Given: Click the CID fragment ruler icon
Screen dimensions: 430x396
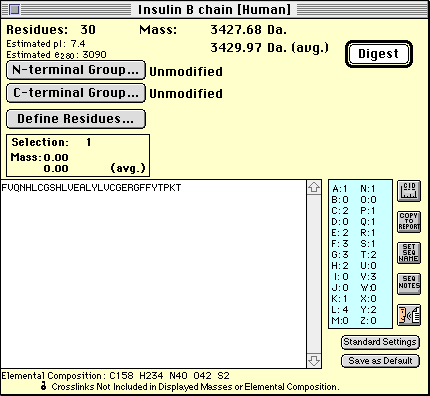Looking at the screenshot, I should tap(409, 191).
